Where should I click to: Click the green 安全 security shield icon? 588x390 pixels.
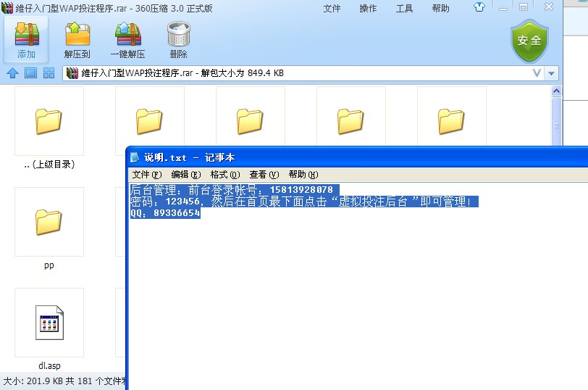(x=529, y=41)
